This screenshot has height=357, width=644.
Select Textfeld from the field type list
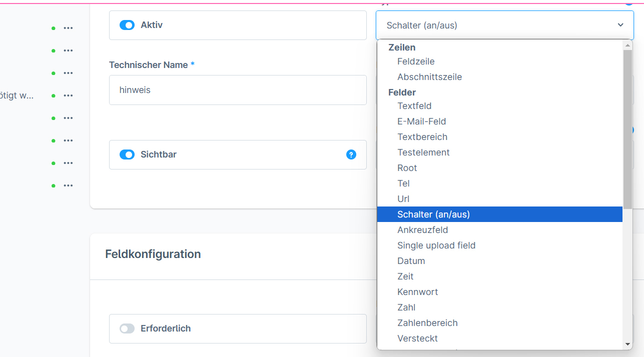click(x=414, y=106)
